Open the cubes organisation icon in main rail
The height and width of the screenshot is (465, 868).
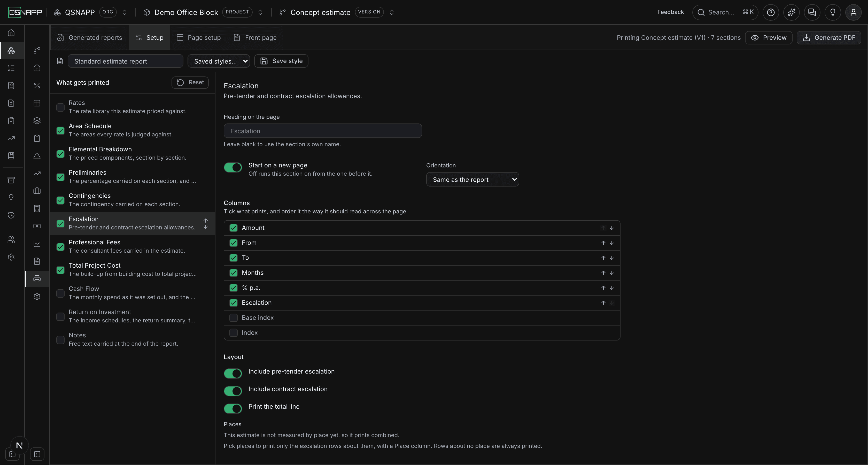pos(11,51)
